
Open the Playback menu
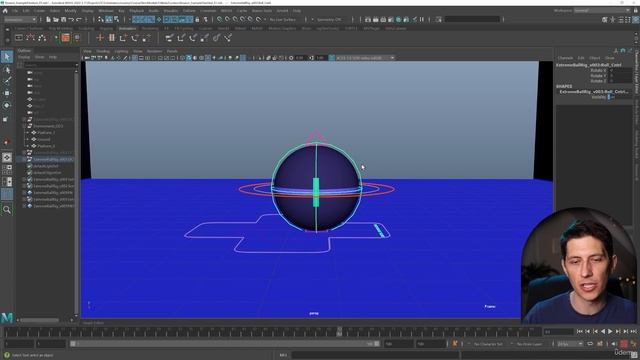(137, 11)
